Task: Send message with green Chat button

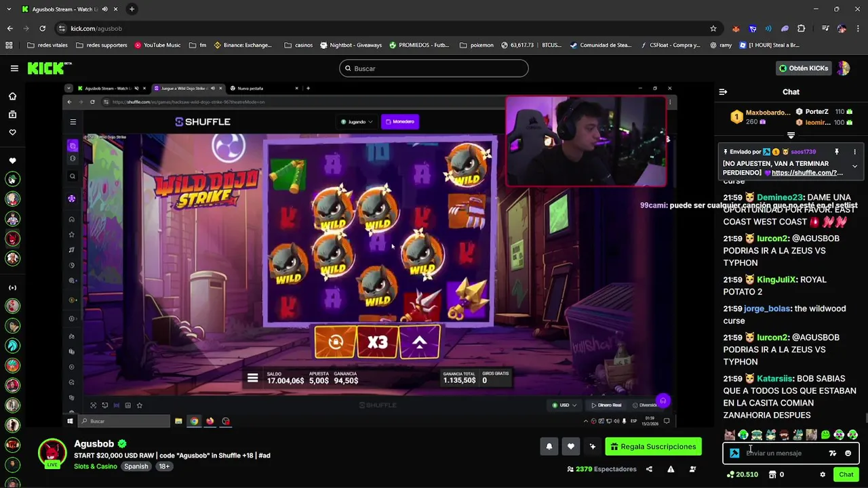Action: [x=846, y=474]
